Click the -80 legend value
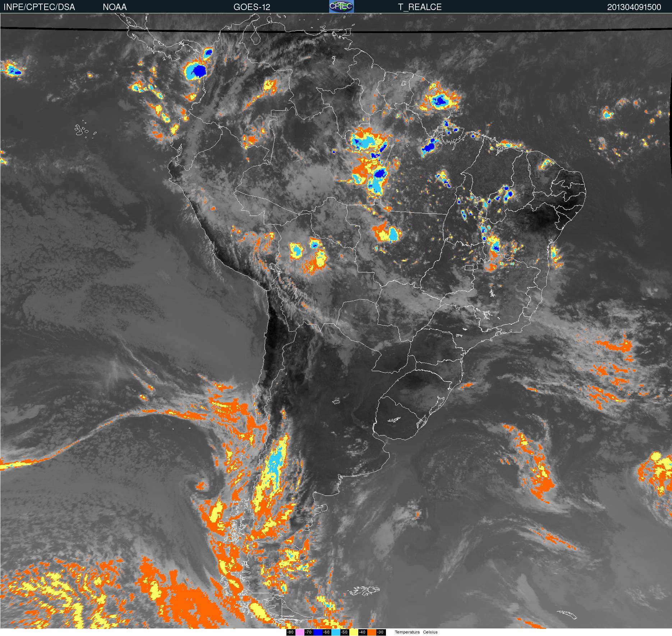Viewport: 672px width, 636px height. pyautogui.click(x=290, y=632)
